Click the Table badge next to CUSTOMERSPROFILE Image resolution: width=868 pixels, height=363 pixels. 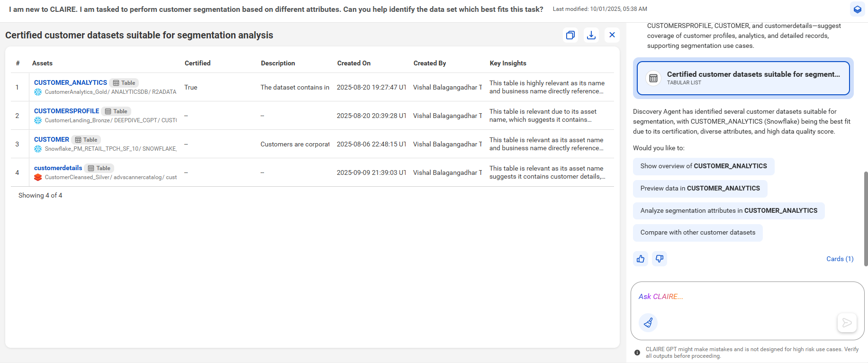116,111
